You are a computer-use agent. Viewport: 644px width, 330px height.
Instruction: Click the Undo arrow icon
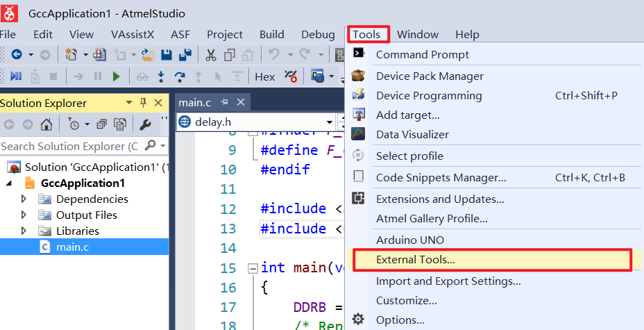(x=274, y=54)
